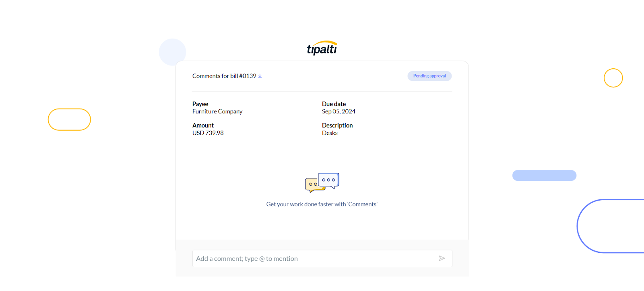The height and width of the screenshot is (291, 644).
Task: Click the chat bubbles comments illustration
Action: (322, 183)
